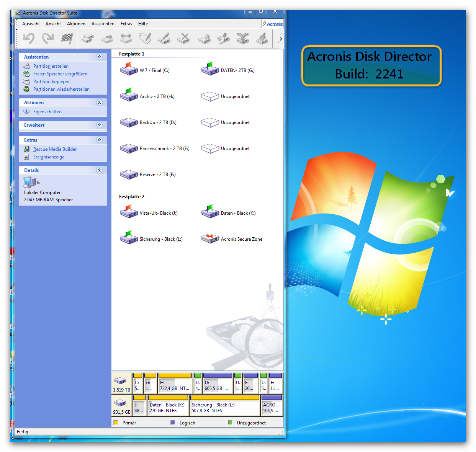Select the ACRO... 104,9 block in the disk map

[272, 405]
